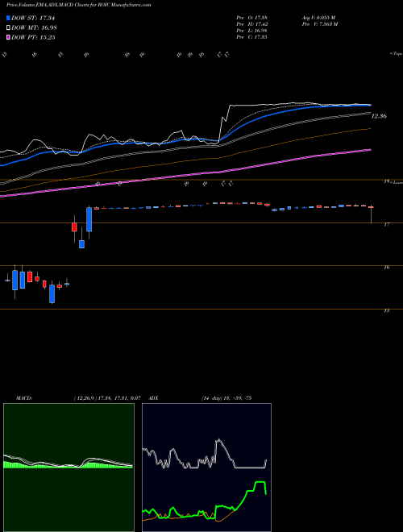Image resolution: width=403 pixels, height=532 pixels.
Task: Click the magenta DOW PT legend swatch
Action: coord(9,37)
